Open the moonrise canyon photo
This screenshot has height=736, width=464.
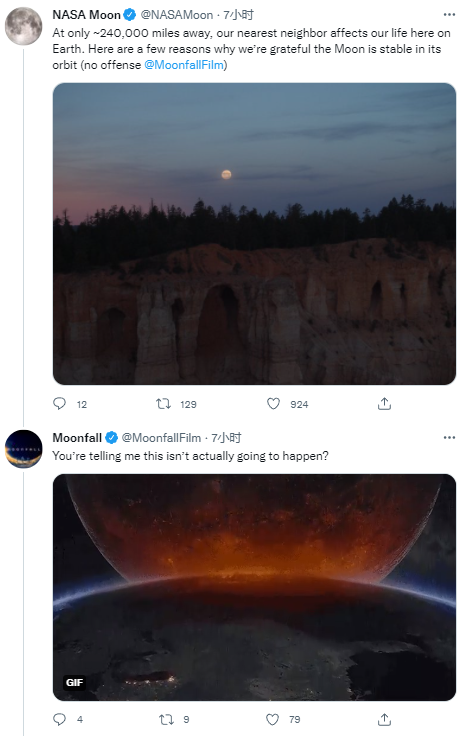click(x=254, y=234)
